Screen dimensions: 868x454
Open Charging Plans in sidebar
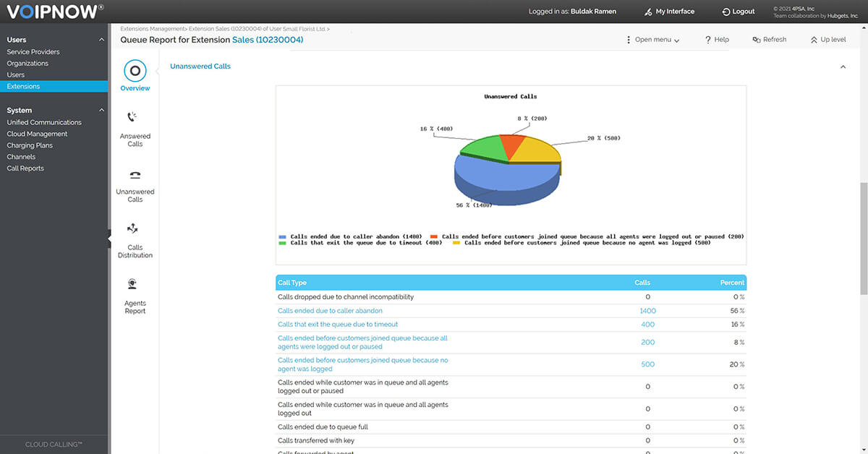[30, 145]
